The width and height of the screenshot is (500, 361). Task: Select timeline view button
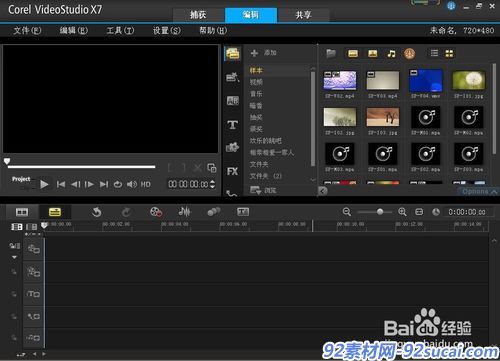coord(55,212)
